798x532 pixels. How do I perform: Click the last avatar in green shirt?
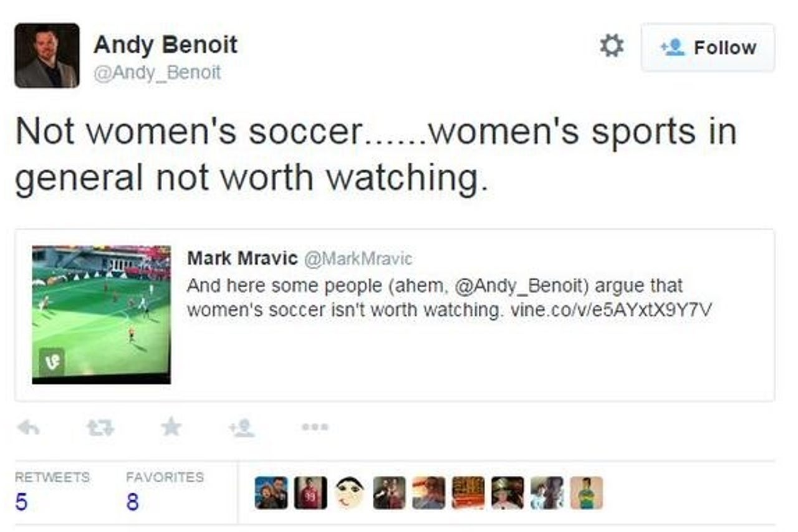point(587,493)
